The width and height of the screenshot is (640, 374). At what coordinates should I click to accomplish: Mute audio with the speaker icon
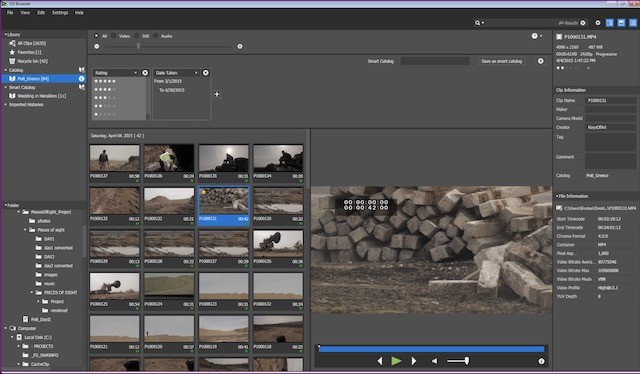[434, 361]
